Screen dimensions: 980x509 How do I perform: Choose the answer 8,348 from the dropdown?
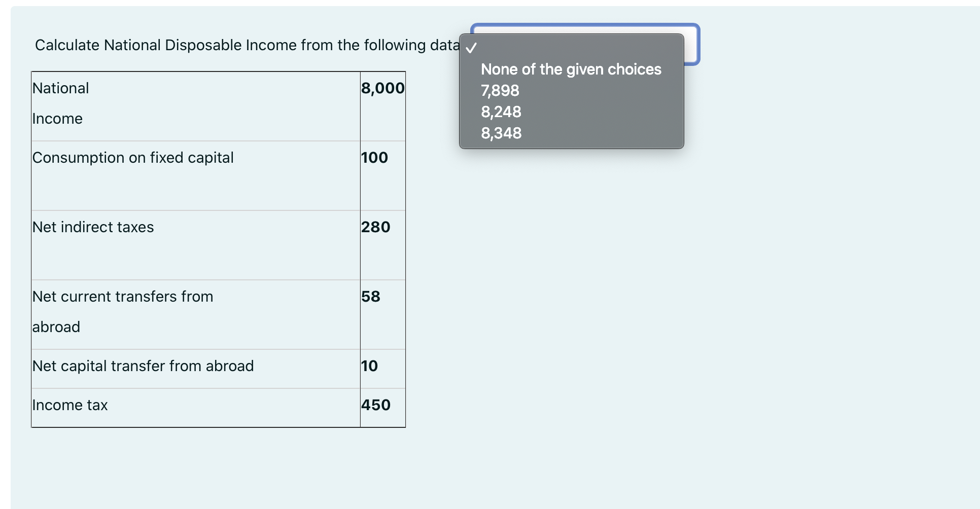pyautogui.click(x=501, y=133)
